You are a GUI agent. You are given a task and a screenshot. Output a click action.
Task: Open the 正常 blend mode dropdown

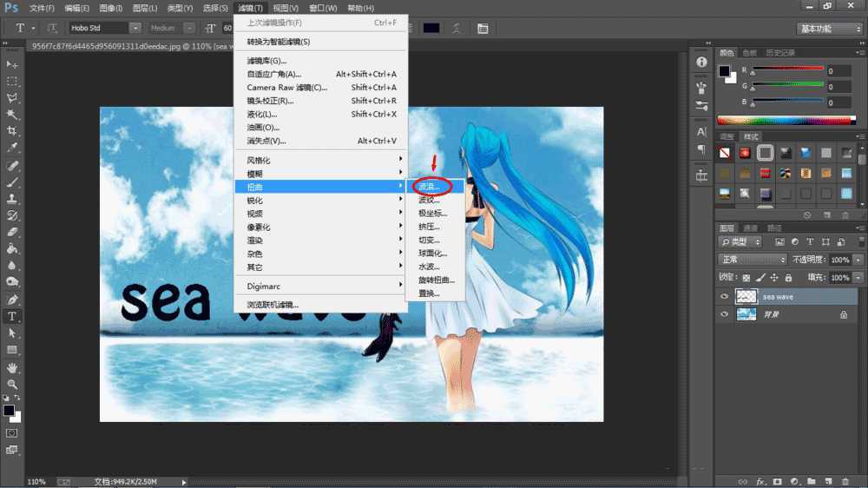click(752, 260)
